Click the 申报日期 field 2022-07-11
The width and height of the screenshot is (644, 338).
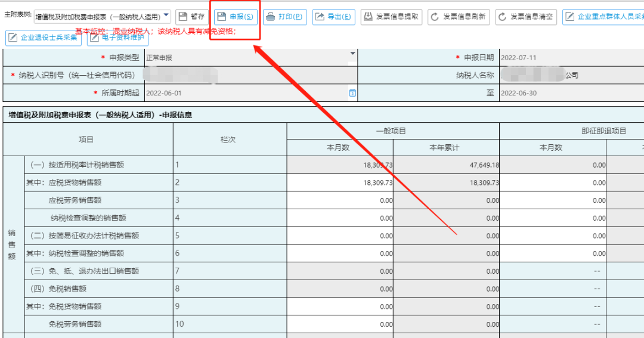(572, 58)
